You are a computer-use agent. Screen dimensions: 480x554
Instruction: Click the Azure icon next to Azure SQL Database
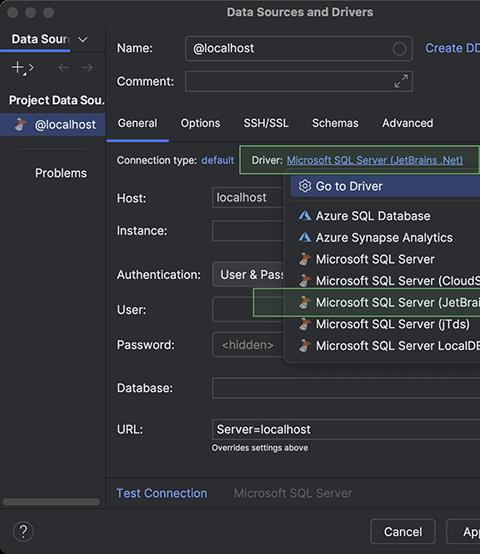click(304, 216)
